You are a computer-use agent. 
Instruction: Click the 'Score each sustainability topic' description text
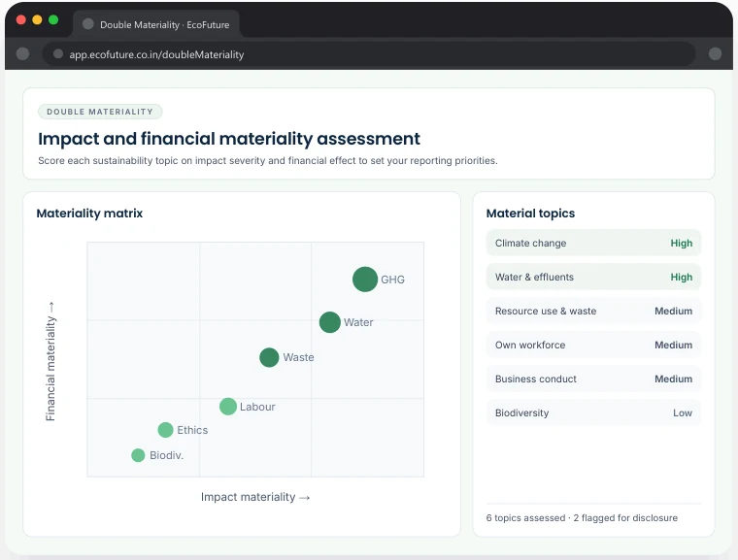[268, 160]
